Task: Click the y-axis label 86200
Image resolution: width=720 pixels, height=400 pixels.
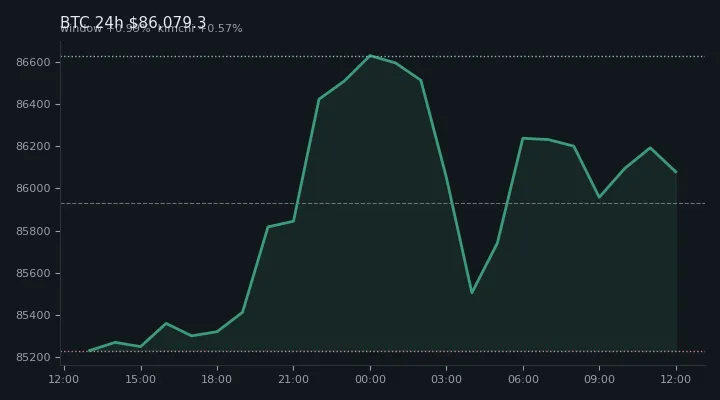Action: pos(33,147)
